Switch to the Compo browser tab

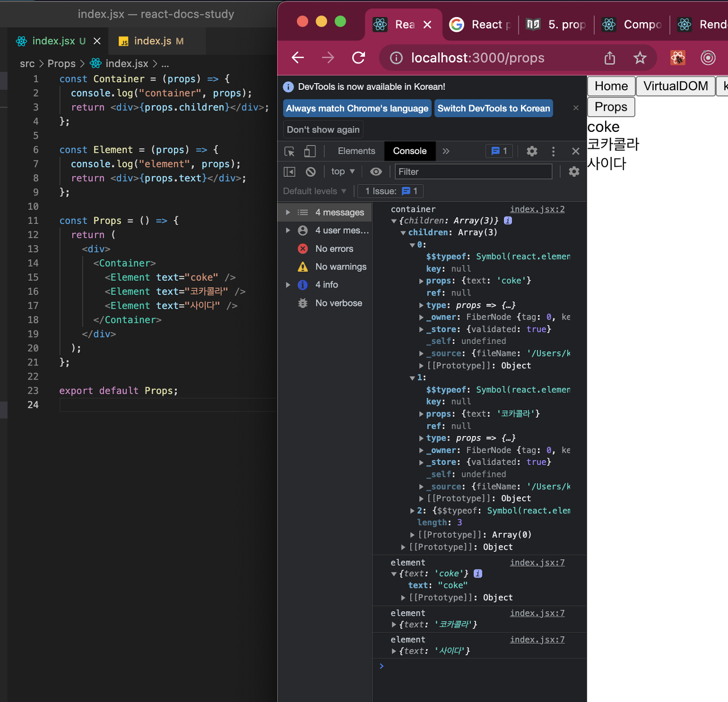(632, 24)
